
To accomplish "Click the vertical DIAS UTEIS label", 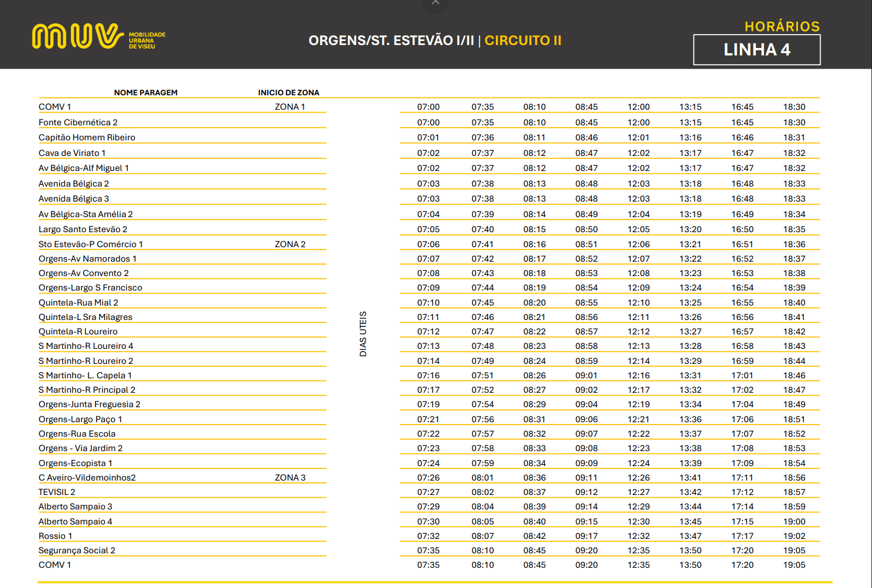I will click(x=363, y=334).
